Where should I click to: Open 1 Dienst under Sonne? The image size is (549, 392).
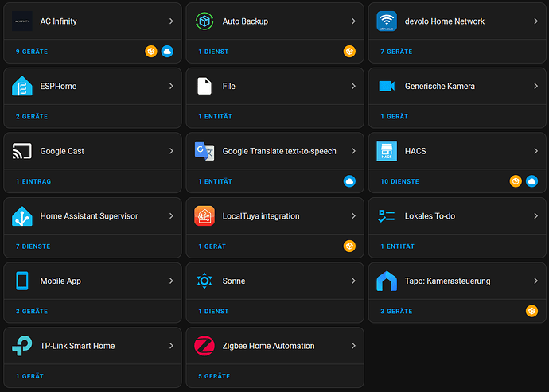pyautogui.click(x=213, y=312)
